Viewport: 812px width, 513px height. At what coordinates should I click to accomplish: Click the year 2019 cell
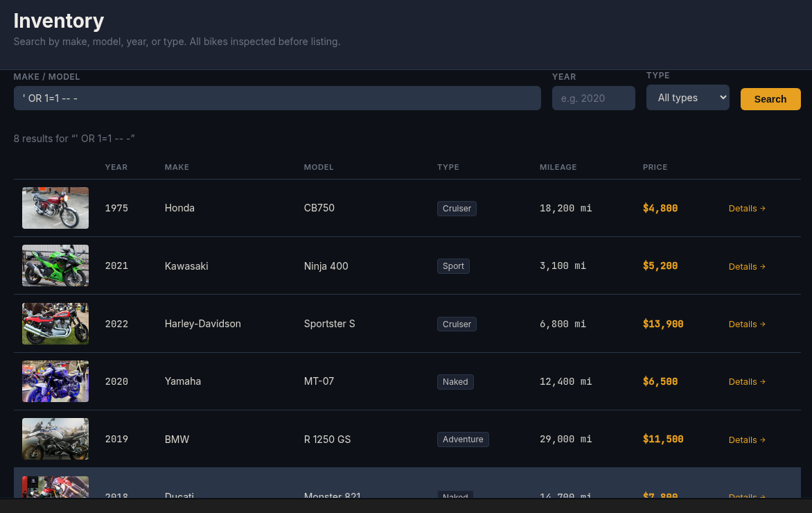(116, 438)
